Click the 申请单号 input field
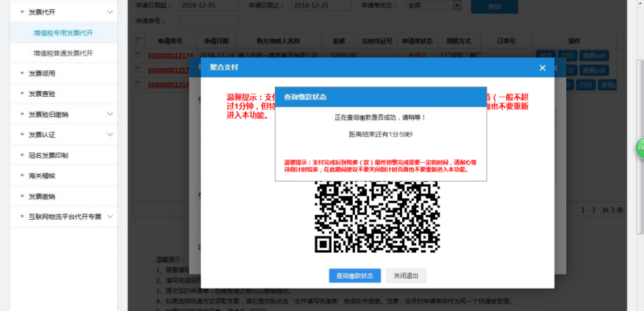 click(209, 20)
